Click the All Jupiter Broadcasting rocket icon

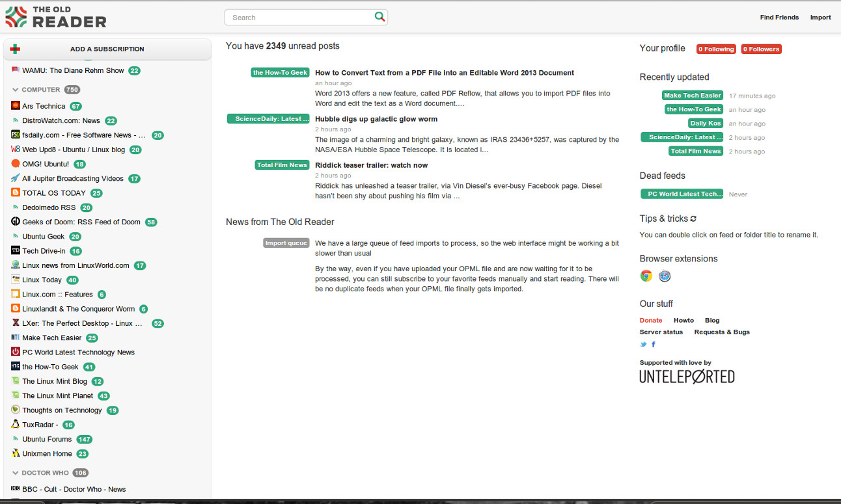(16, 178)
